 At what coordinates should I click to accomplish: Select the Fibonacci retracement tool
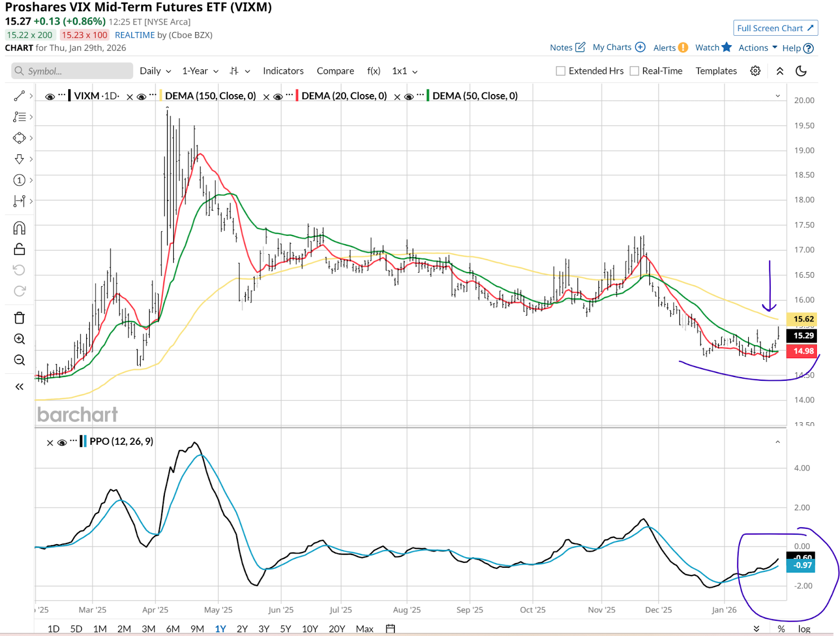(x=19, y=117)
